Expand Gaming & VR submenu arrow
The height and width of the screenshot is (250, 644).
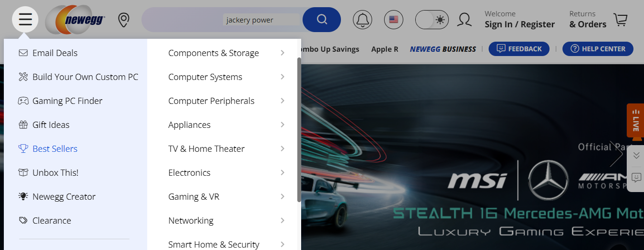[x=282, y=196]
